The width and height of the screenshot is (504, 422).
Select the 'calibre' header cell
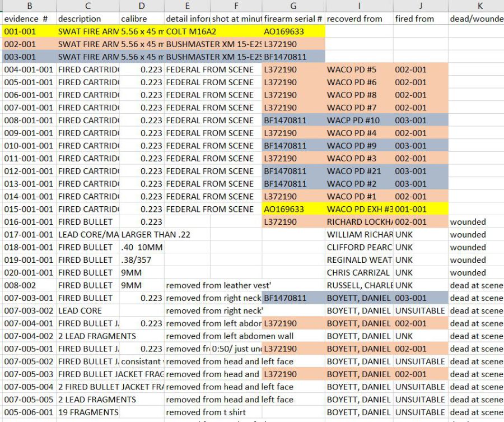point(142,18)
